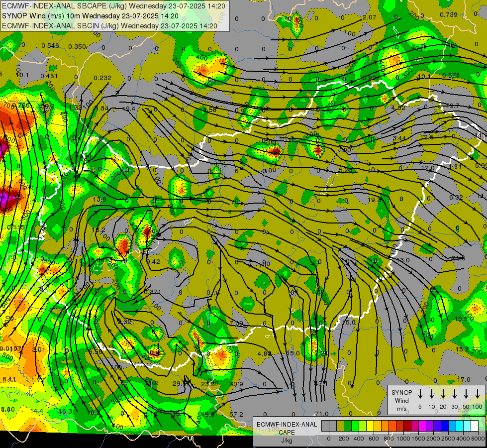Viewport: 487px width, 448px height.
Task: Click the 50 m/s wind arrow in the legend
Action: 466,394
